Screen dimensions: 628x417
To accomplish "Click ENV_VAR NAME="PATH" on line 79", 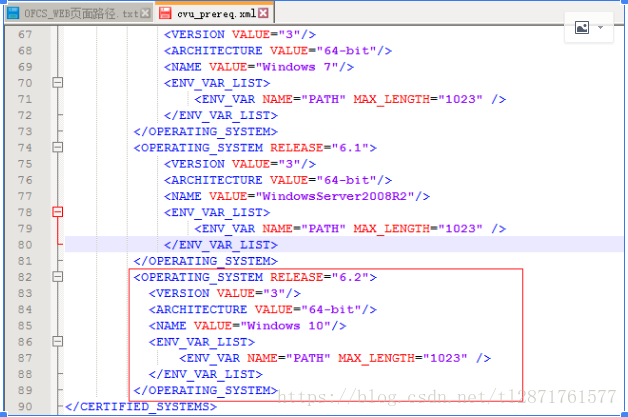I will click(x=270, y=229).
